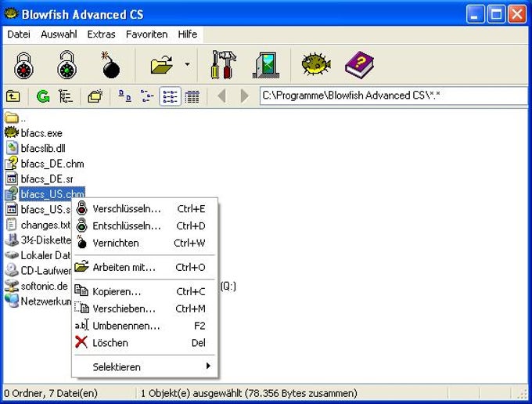Open the Datei menu
Screen dimensions: 532x404
[19, 34]
